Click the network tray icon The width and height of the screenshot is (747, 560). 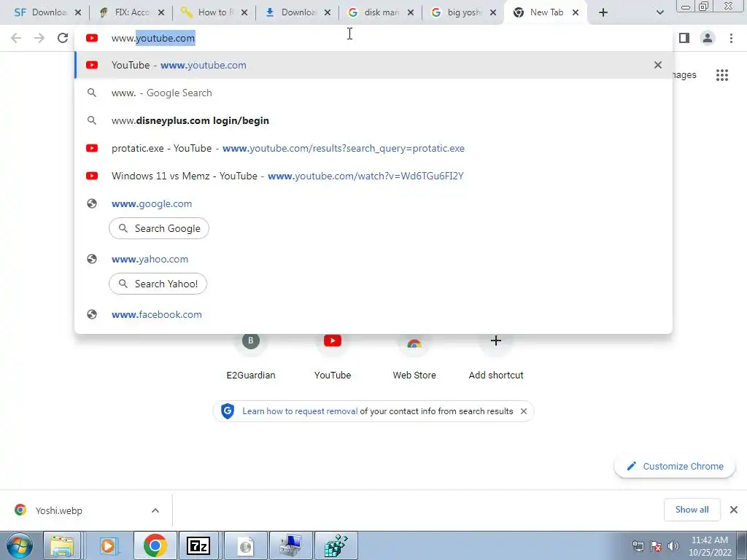[x=638, y=546]
